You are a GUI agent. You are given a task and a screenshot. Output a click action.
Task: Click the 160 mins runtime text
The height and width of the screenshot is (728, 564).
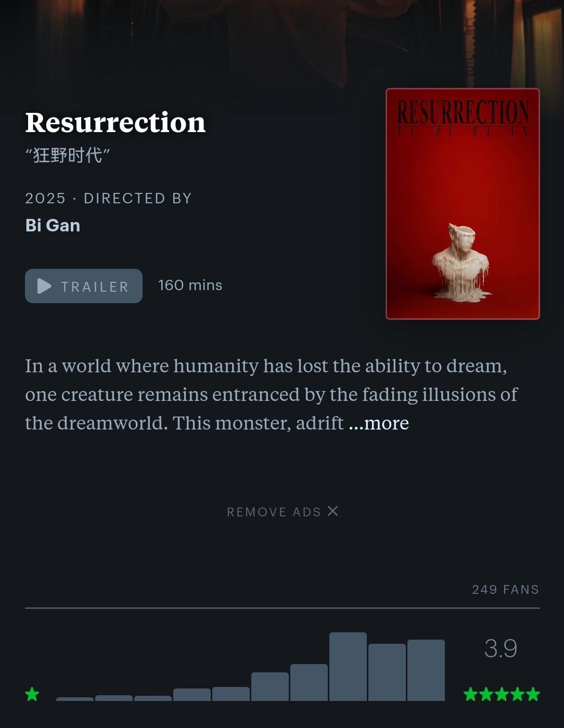pos(190,285)
